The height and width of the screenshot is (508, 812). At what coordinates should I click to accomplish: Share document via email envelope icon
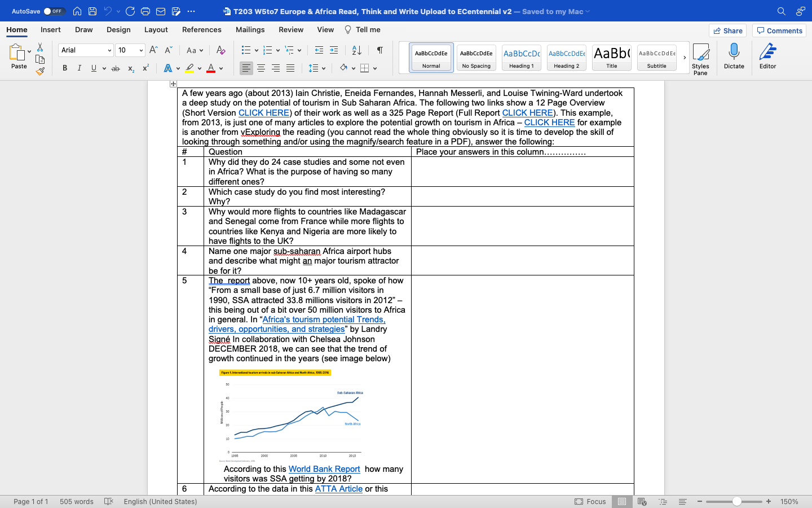click(x=161, y=11)
